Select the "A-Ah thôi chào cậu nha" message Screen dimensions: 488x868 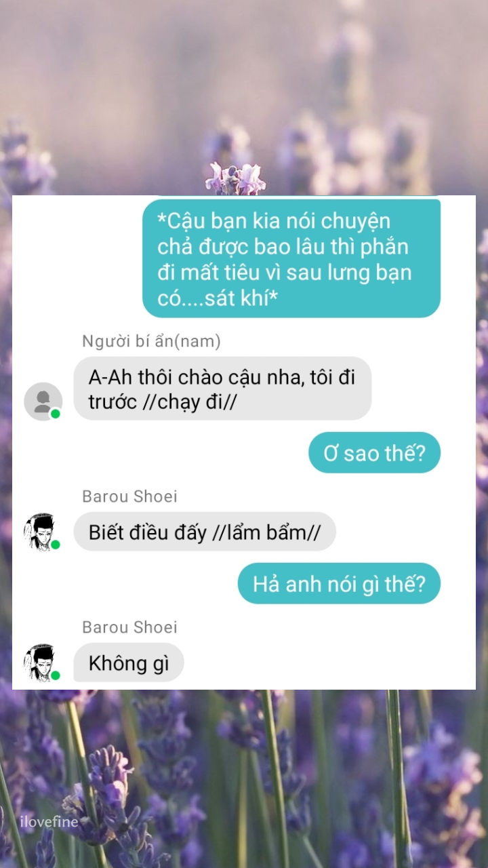click(x=222, y=389)
